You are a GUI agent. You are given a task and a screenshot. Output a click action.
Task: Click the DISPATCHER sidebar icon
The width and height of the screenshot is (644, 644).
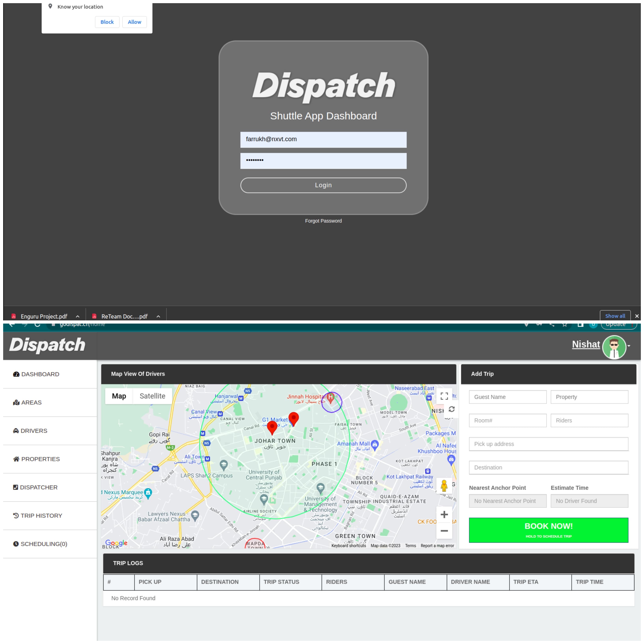point(16,487)
